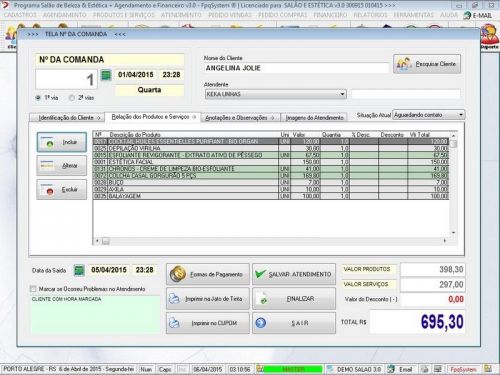Click the empty field beside Atendente
This screenshot has width=500, height=375.
[x=406, y=94]
